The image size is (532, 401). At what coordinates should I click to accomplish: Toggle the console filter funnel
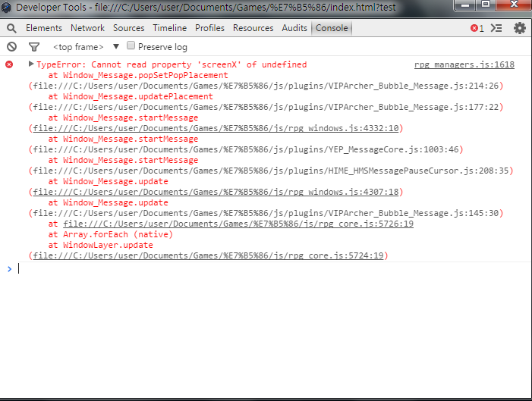[x=34, y=47]
